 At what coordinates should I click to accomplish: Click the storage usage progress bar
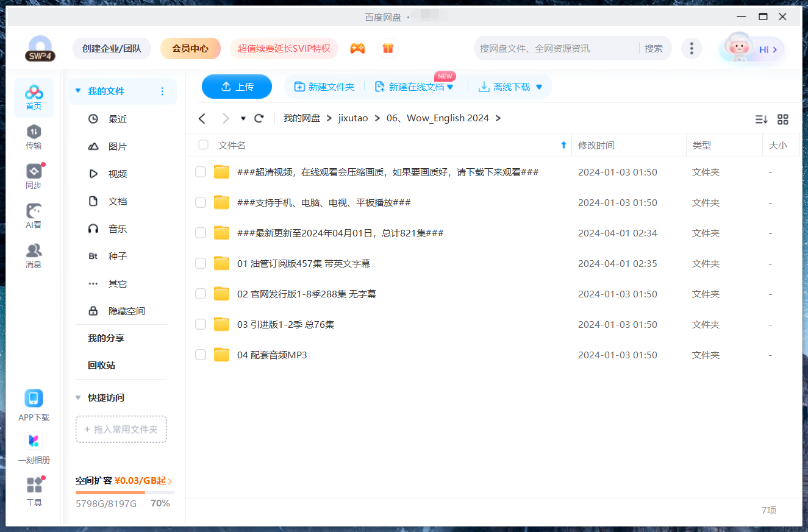point(124,492)
